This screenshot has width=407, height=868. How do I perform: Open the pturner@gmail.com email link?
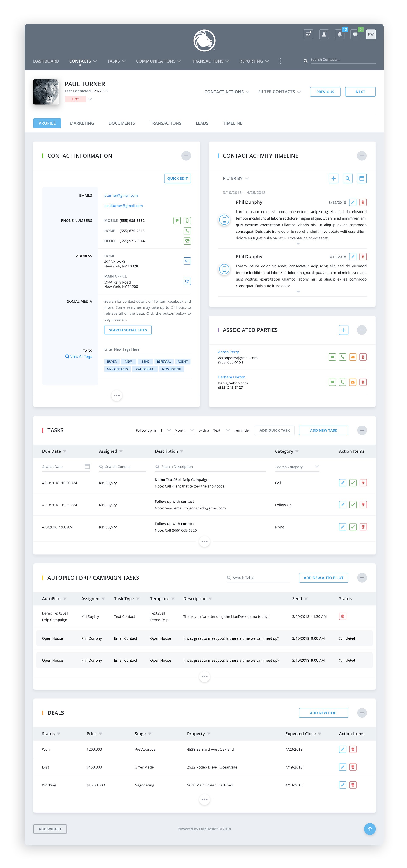[121, 195]
